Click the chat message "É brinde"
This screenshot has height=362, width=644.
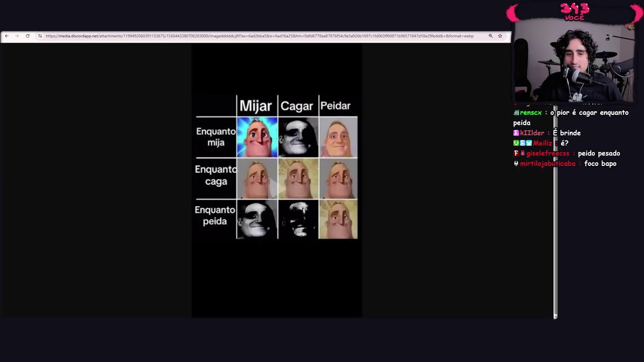[x=567, y=133]
